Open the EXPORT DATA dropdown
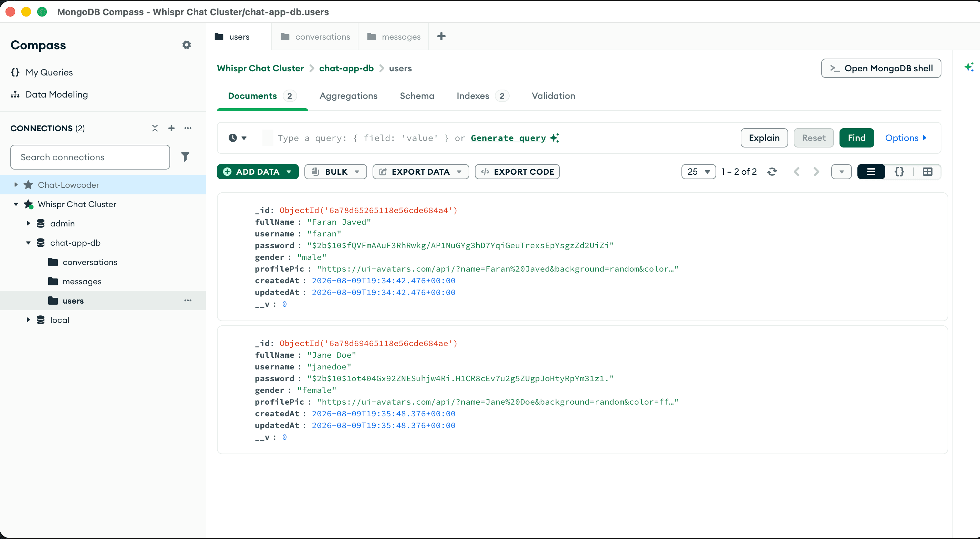Screen dimensions: 980x539 click(x=421, y=172)
